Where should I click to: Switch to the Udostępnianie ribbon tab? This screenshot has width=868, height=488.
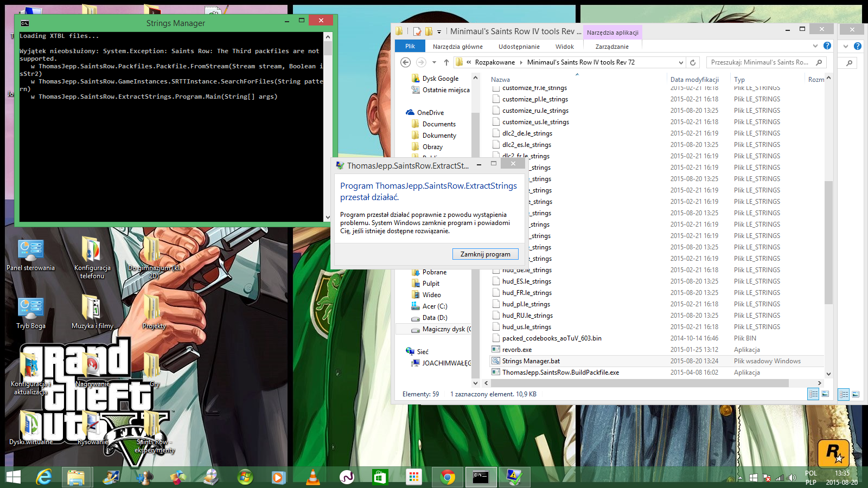tap(519, 47)
